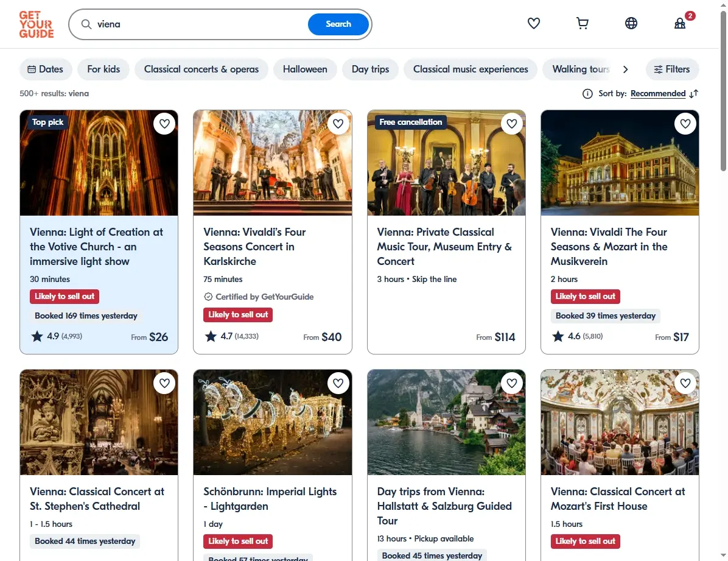Save St. Stephen's Cathedral concert to wishlist
Screen dimensions: 728x561
[x=164, y=383]
